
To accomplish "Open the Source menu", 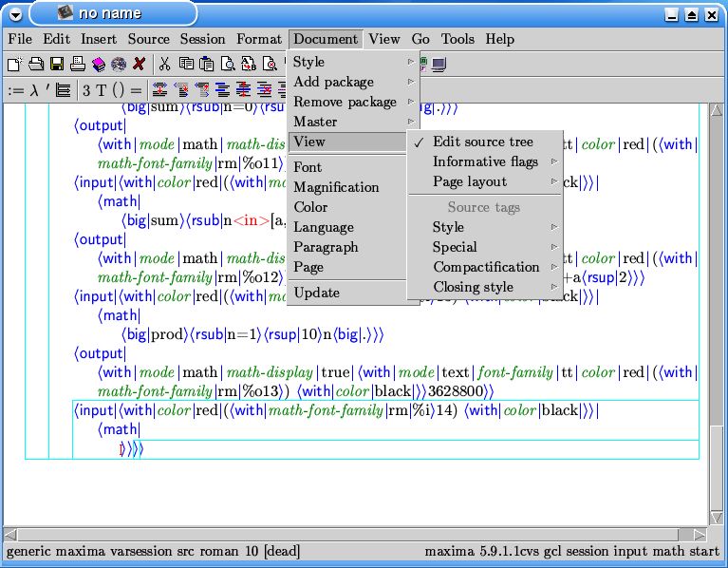I will coord(149,39).
